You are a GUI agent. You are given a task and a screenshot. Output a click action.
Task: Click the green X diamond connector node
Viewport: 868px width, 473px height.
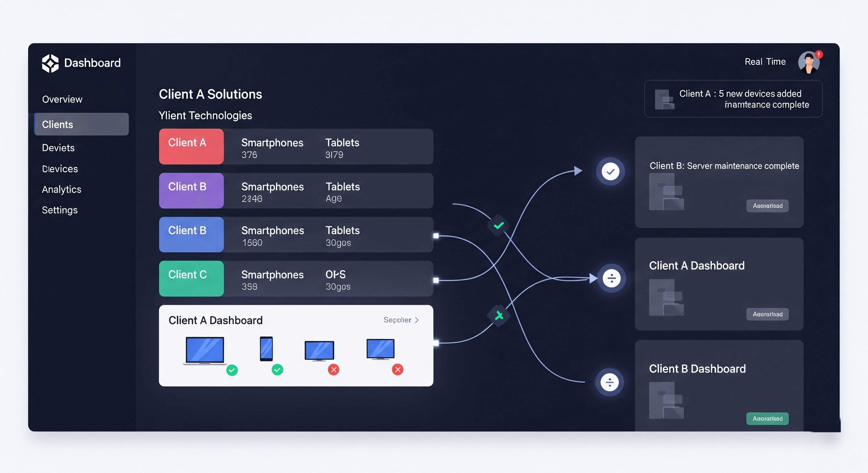click(x=499, y=315)
